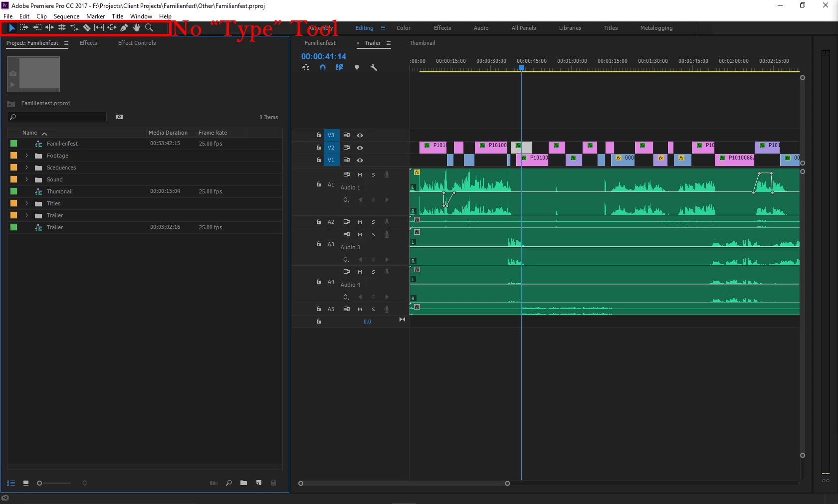Viewport: 838px width, 504px height.
Task: Solo audio track A5
Action: 373,309
